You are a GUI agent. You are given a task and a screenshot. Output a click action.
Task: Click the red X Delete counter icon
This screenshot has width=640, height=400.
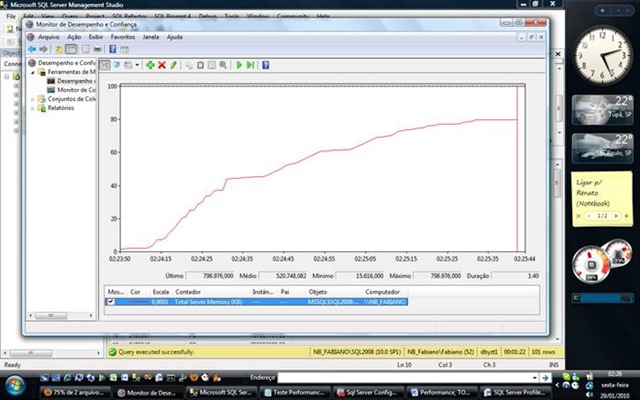(161, 65)
